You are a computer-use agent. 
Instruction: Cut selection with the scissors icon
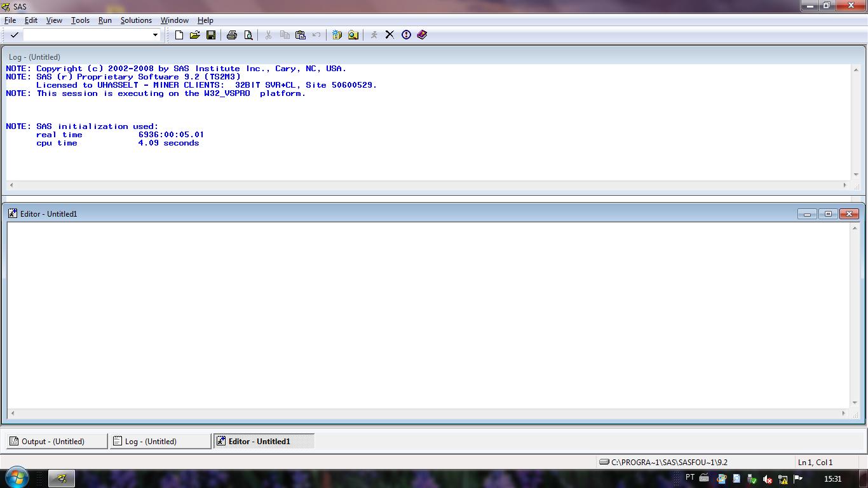point(268,35)
